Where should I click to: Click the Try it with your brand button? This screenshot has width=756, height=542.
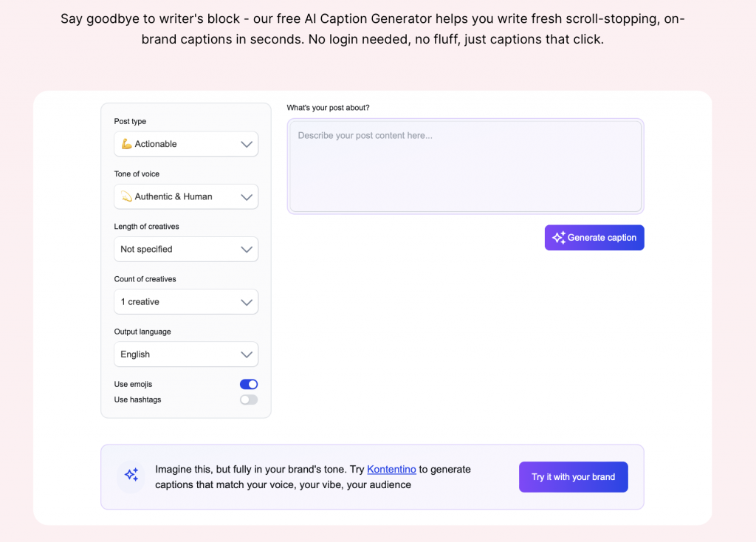coord(573,477)
